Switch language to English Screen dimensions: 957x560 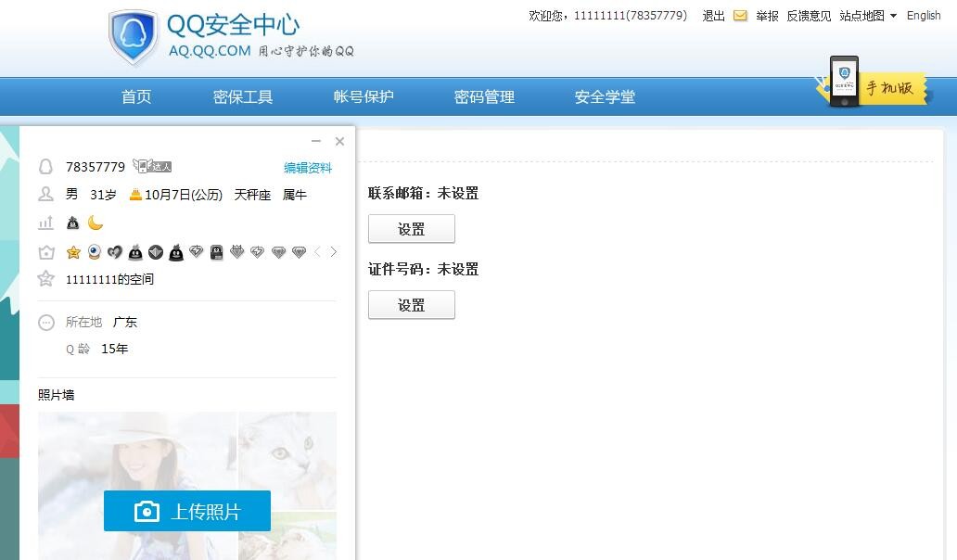pyautogui.click(x=924, y=16)
